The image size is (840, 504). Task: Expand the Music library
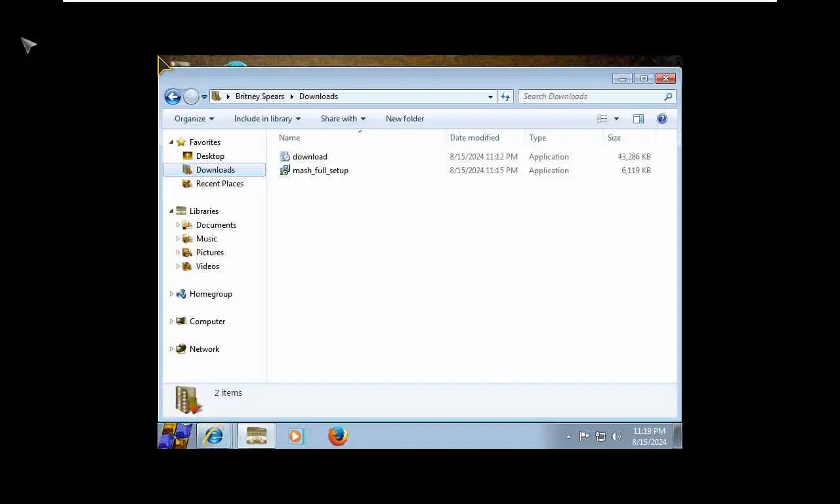tap(178, 239)
